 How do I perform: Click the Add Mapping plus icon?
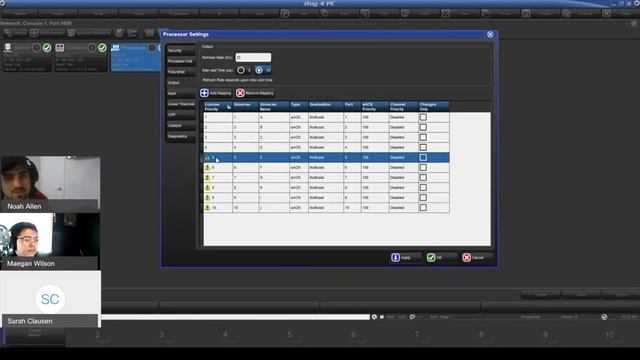(x=204, y=93)
